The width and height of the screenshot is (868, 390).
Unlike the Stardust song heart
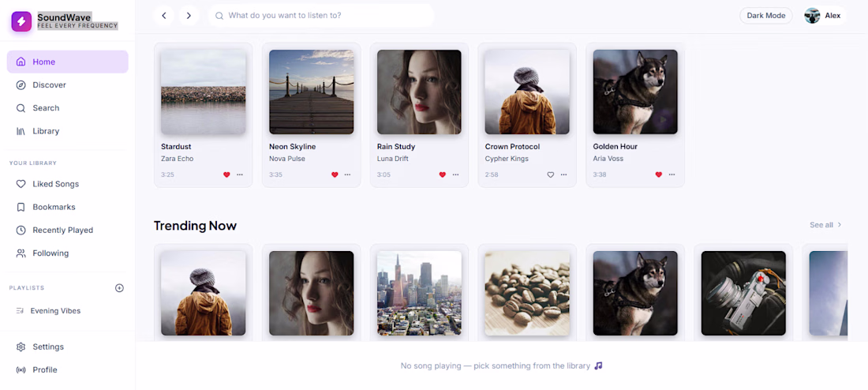click(226, 174)
